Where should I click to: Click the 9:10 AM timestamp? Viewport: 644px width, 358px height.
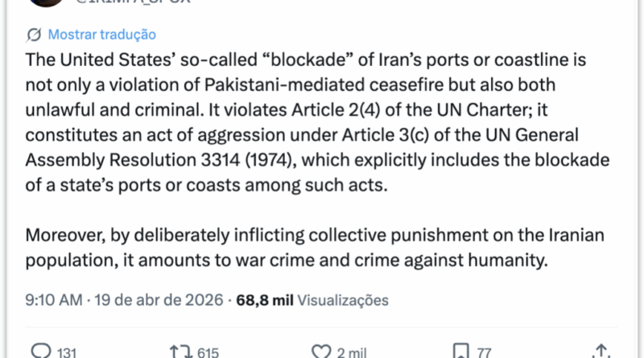(x=55, y=300)
